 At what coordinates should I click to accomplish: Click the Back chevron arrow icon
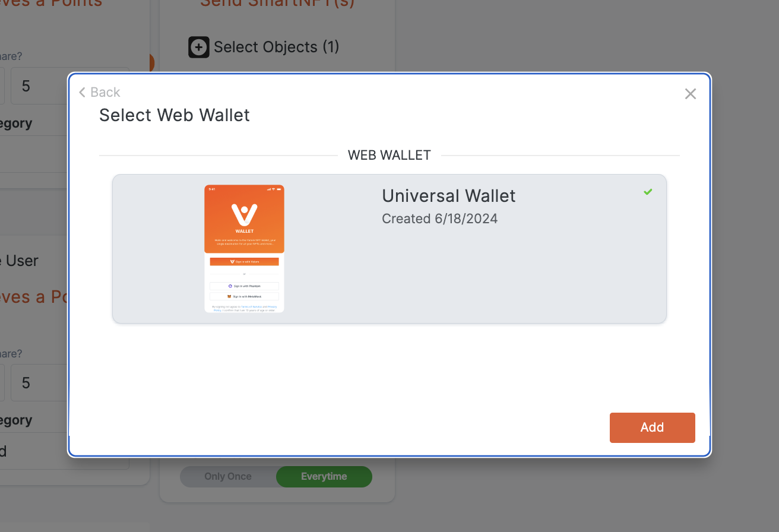tap(83, 92)
